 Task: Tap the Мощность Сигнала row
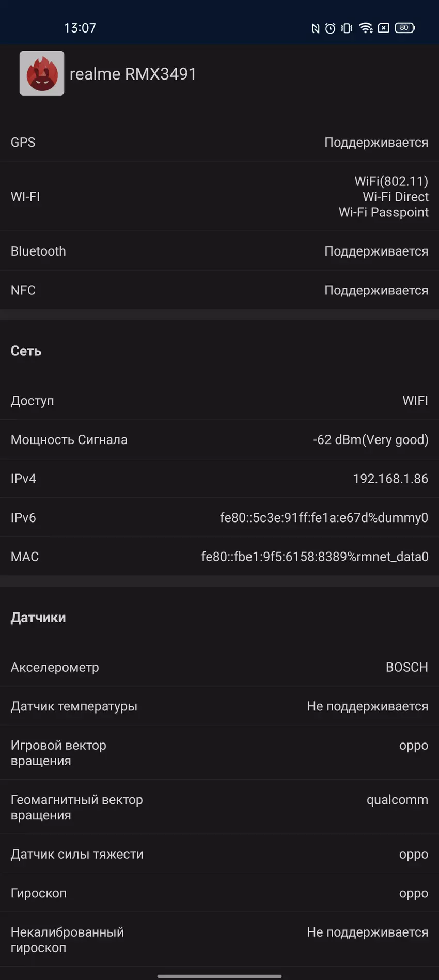pyautogui.click(x=219, y=440)
